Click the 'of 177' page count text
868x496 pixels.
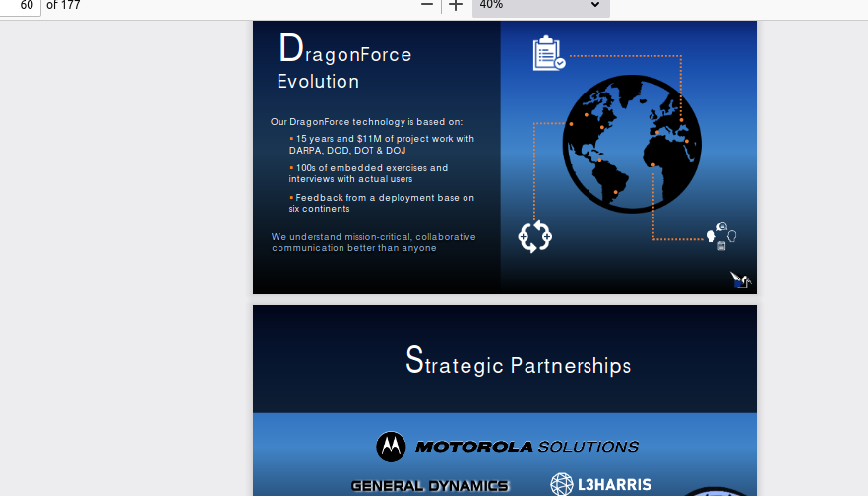tap(63, 6)
